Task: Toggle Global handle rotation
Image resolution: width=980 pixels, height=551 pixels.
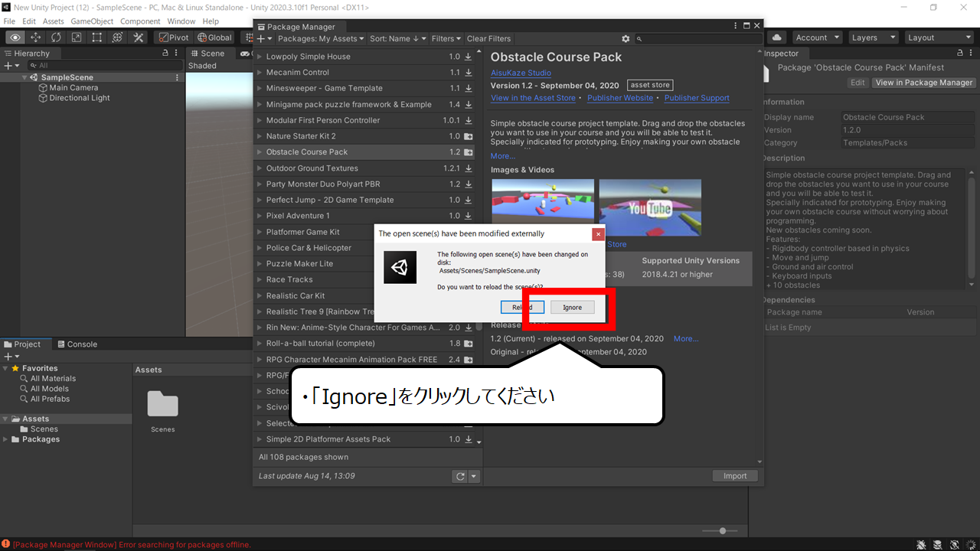Action: 214,37
